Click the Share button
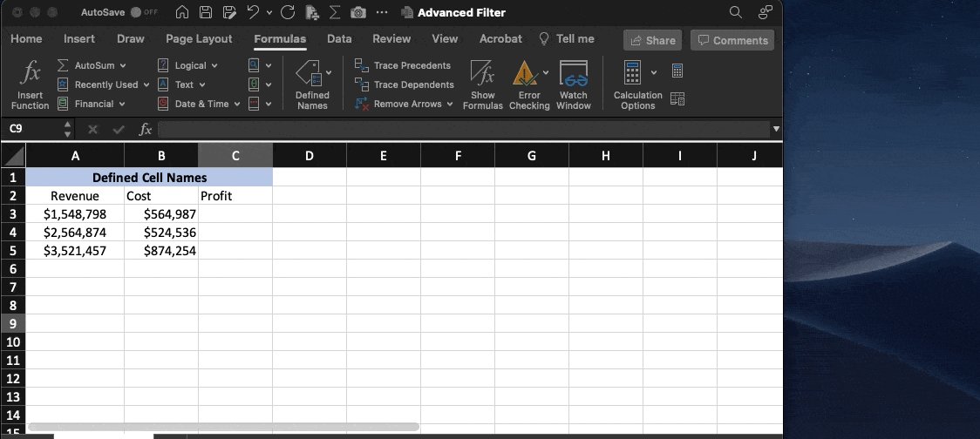Screen dimensions: 980x439 point(652,40)
